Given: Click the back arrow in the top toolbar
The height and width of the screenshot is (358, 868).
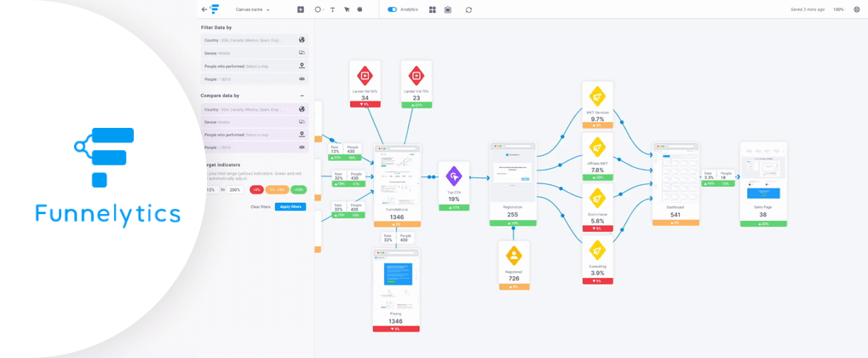Looking at the screenshot, I should tap(204, 9).
